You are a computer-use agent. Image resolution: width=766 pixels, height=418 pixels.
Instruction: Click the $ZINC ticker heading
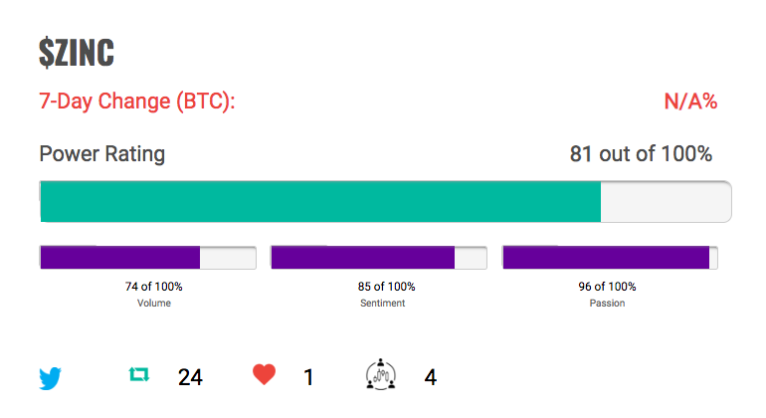pos(77,52)
